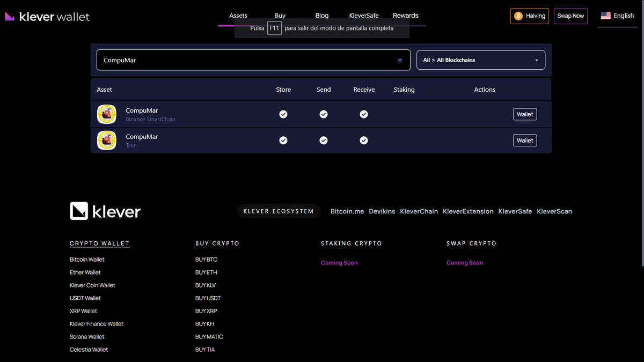Open the Rewards tab
The height and width of the screenshot is (362, 644).
pos(406,16)
